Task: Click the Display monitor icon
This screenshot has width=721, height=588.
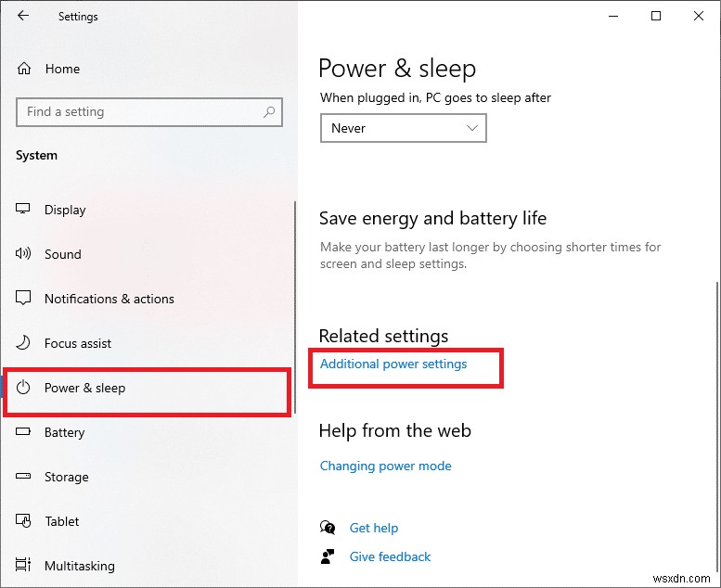Action: coord(24,210)
